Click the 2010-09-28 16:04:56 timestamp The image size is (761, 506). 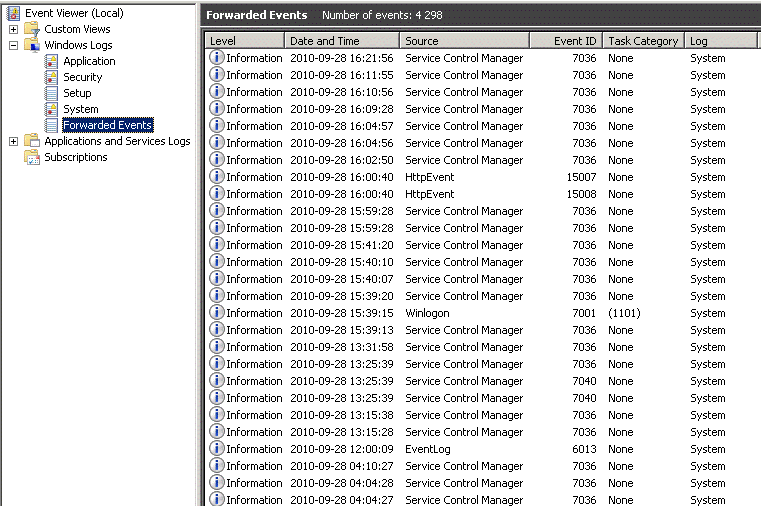point(342,143)
